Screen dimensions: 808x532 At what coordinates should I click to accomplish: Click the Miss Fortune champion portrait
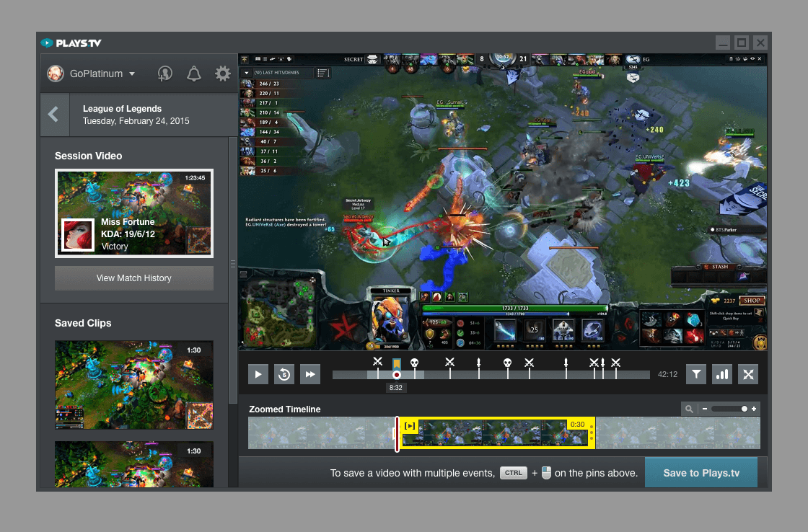coord(78,235)
